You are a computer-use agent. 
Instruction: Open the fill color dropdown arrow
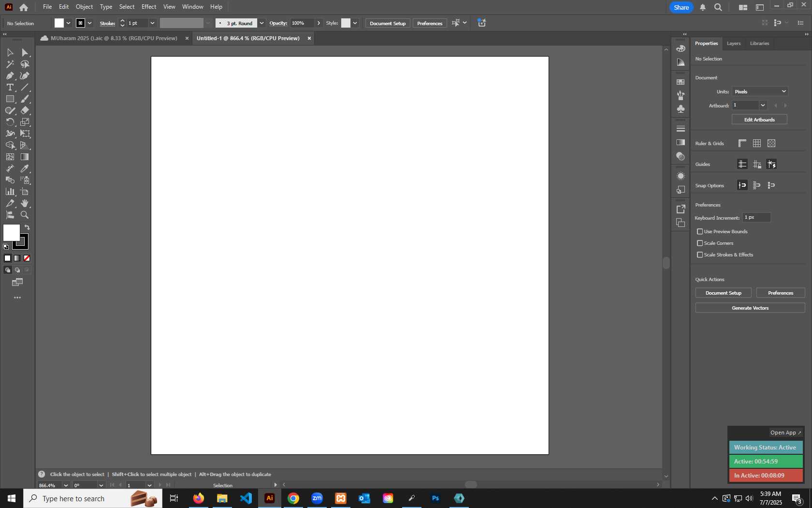coord(68,23)
